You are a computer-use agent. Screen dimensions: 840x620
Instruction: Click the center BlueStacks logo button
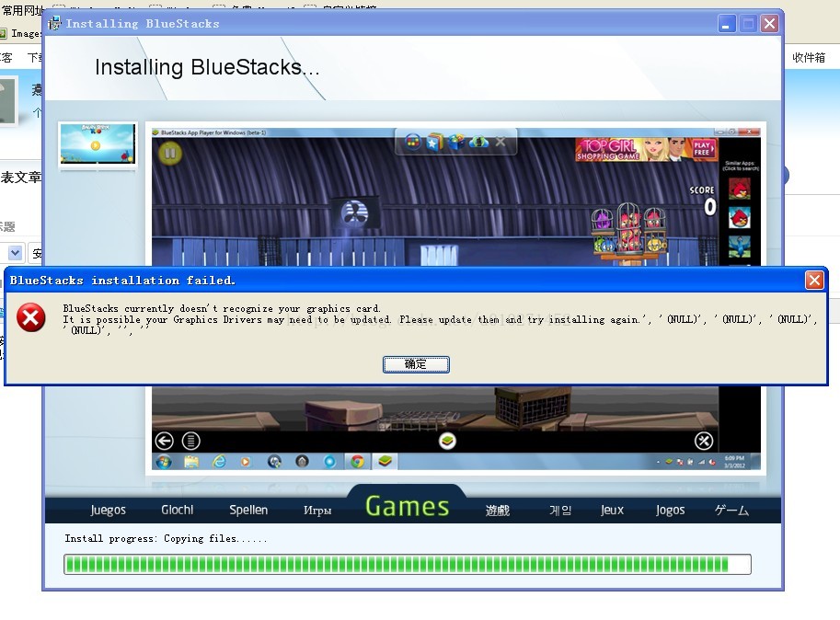click(x=447, y=442)
